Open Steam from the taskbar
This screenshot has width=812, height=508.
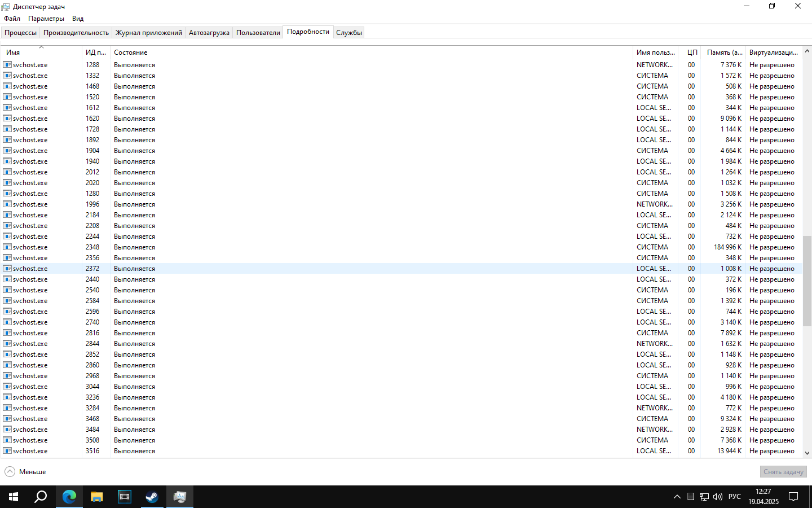152,497
